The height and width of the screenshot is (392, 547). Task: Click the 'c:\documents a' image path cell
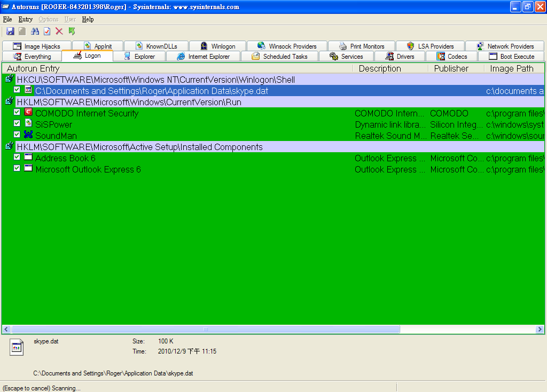[x=514, y=91]
